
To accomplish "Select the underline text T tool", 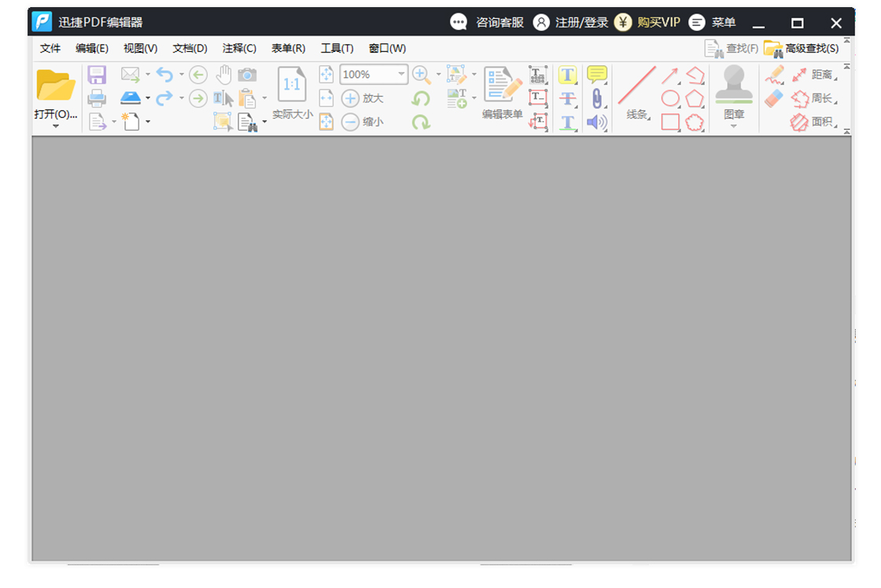I will [567, 123].
